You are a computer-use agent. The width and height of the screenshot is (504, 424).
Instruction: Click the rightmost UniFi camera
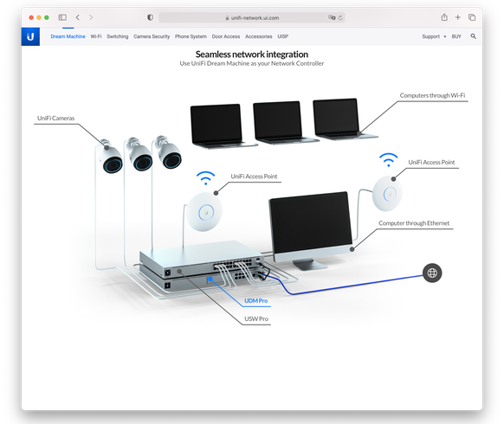[x=168, y=152]
